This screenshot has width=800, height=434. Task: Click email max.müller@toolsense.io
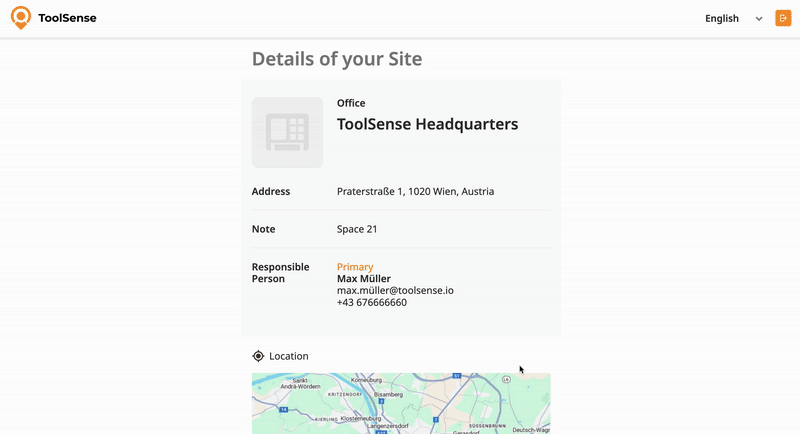click(x=395, y=290)
